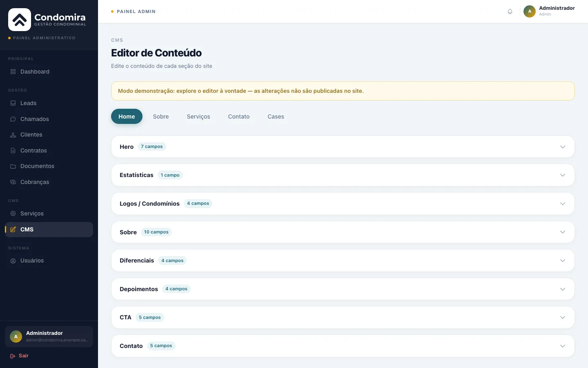The width and height of the screenshot is (588, 368).
Task: Click the Documentos folder icon
Action: [x=13, y=166]
